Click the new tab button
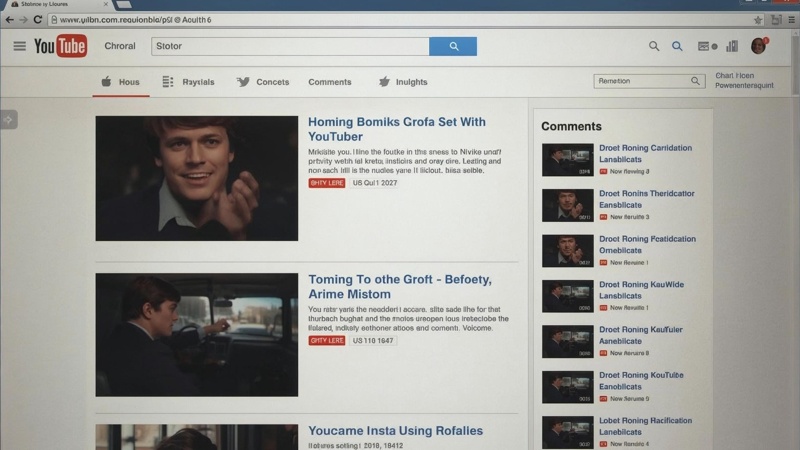 pos(123,5)
